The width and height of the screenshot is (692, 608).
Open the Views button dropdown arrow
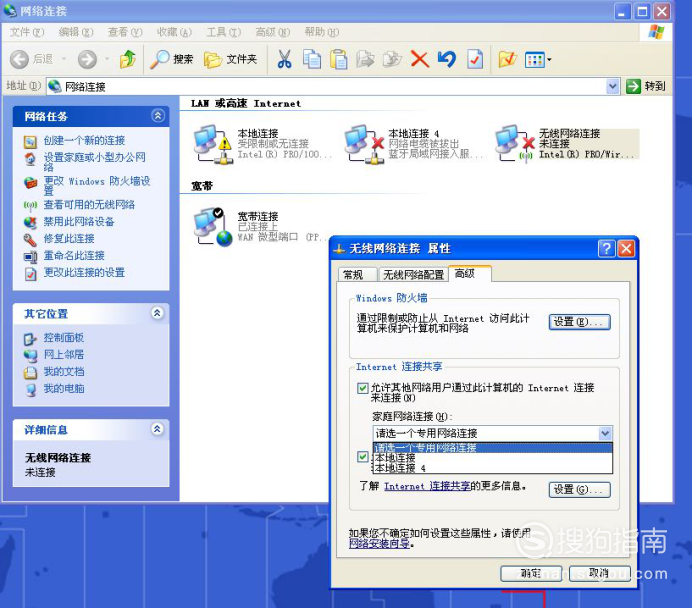pos(549,60)
